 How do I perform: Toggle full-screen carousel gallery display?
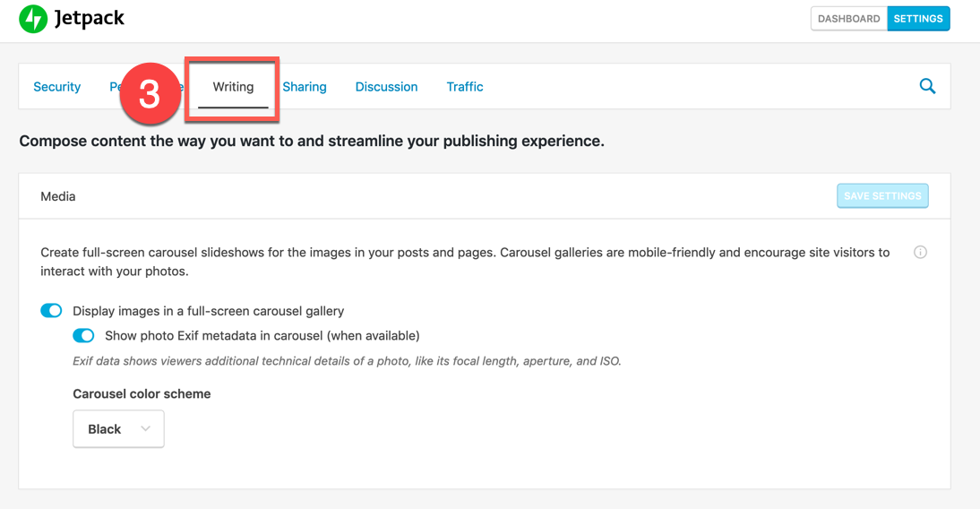(x=51, y=311)
